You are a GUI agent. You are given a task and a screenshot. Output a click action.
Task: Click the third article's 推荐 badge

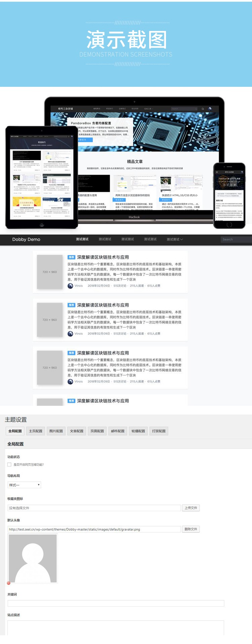coord(71,353)
